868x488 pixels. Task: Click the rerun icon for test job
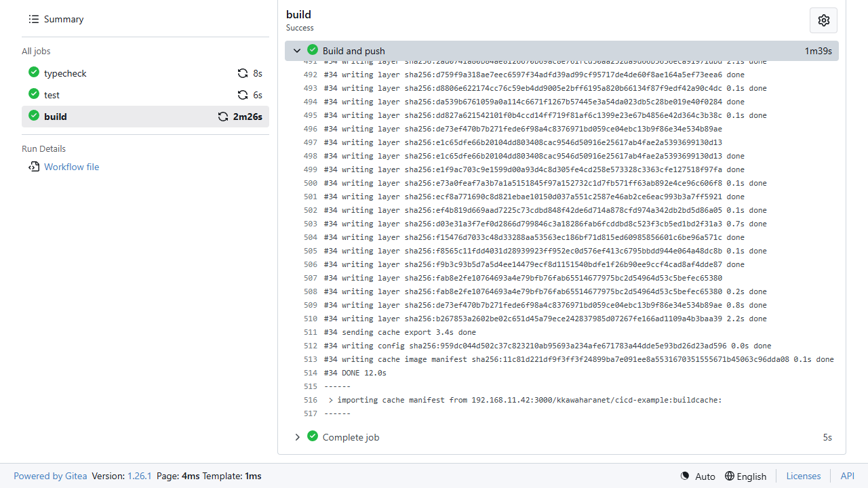pos(243,95)
